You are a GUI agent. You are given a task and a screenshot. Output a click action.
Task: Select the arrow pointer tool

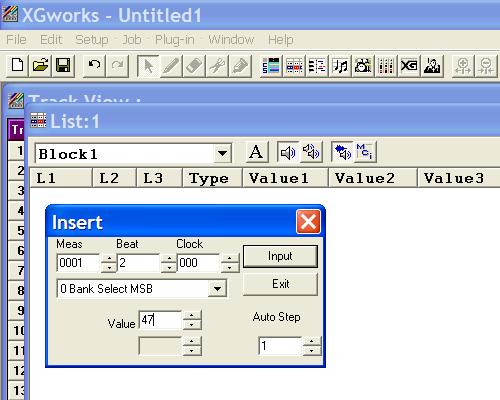click(x=148, y=65)
